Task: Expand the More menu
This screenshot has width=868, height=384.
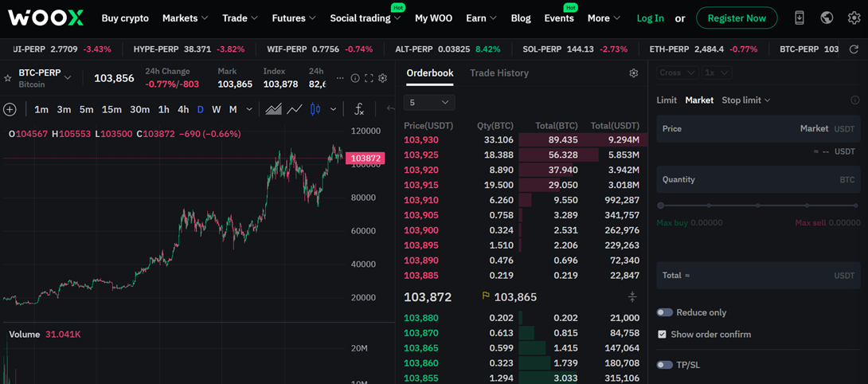Action: point(604,18)
